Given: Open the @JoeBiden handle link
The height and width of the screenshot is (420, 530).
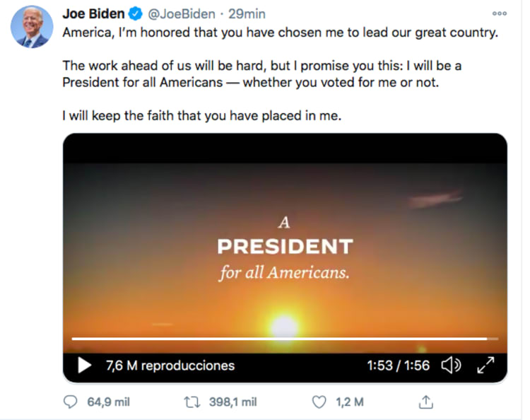Looking at the screenshot, I should (182, 14).
